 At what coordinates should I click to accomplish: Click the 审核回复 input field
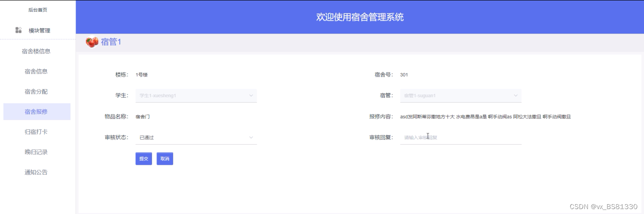pos(461,137)
